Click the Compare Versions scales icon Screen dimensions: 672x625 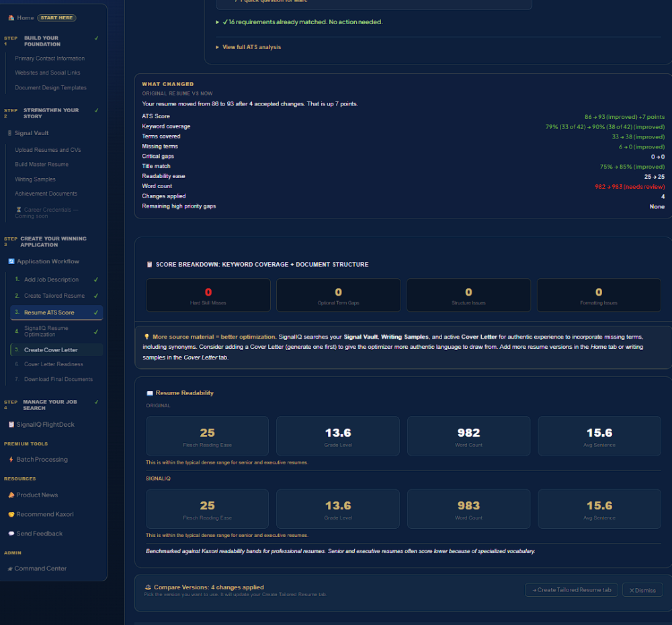point(149,588)
